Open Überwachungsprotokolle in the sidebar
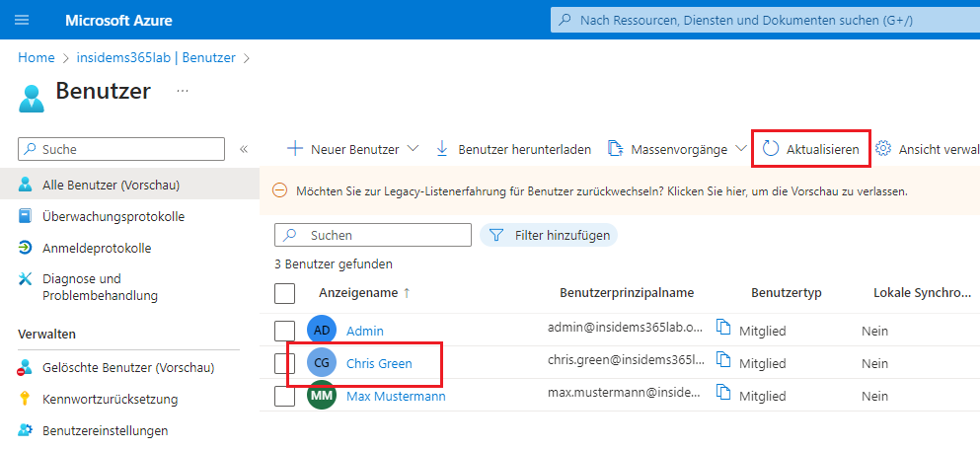The width and height of the screenshot is (980, 450). (113, 216)
